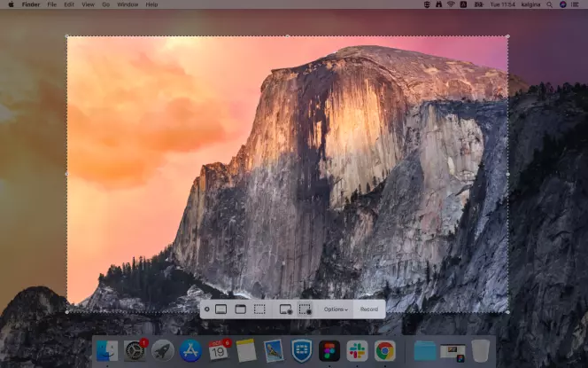Screen dimensions: 588x368
Task: Open the Options dropdown in screenshot toolbar
Action: tap(336, 309)
